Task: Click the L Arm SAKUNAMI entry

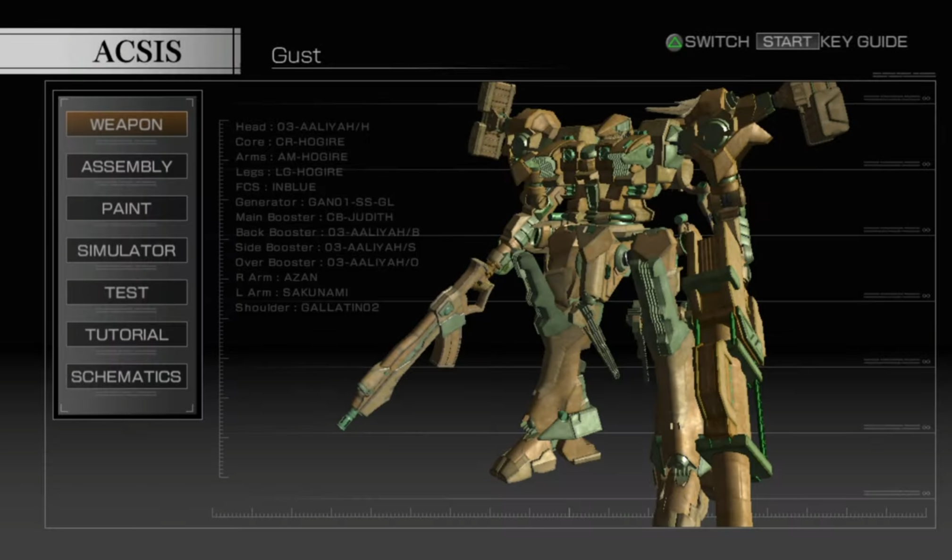Action: tap(291, 293)
